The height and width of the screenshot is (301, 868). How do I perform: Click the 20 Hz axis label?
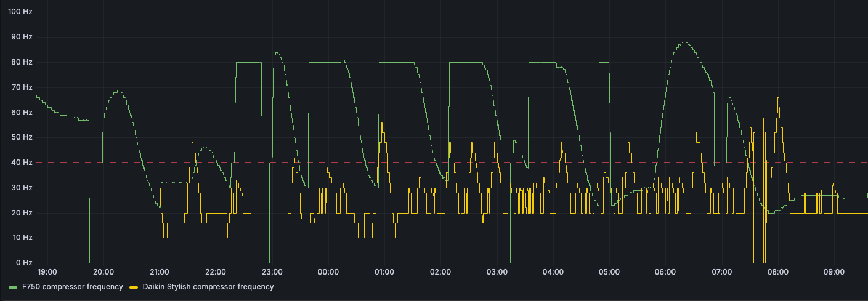point(22,213)
